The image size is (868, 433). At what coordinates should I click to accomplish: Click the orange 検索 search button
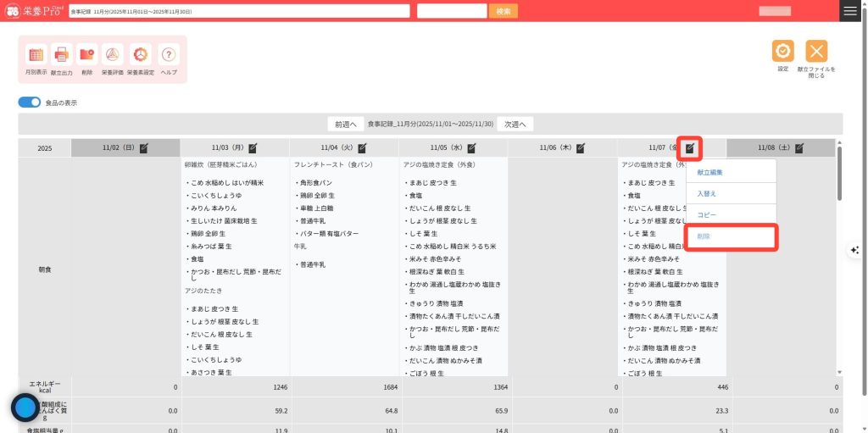(x=503, y=11)
